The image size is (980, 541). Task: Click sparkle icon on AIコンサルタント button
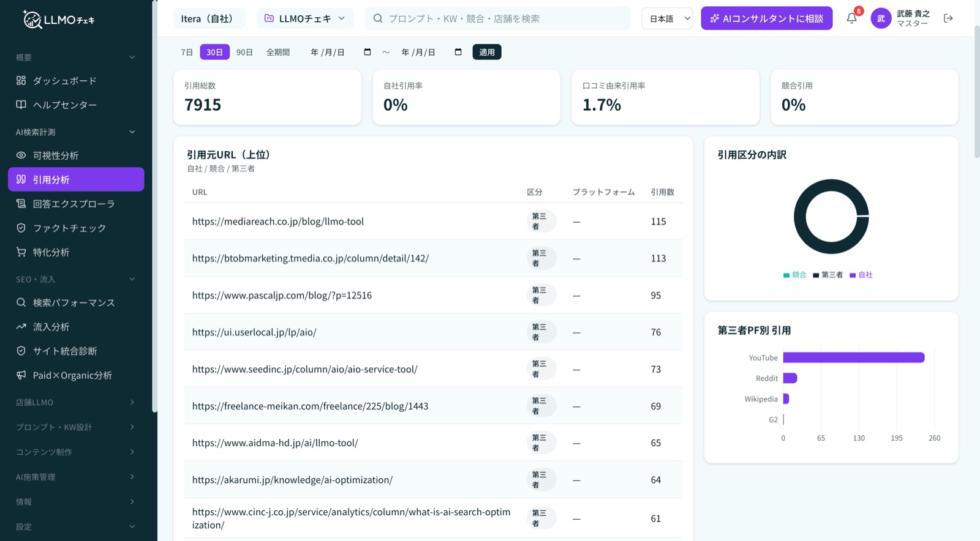[714, 18]
